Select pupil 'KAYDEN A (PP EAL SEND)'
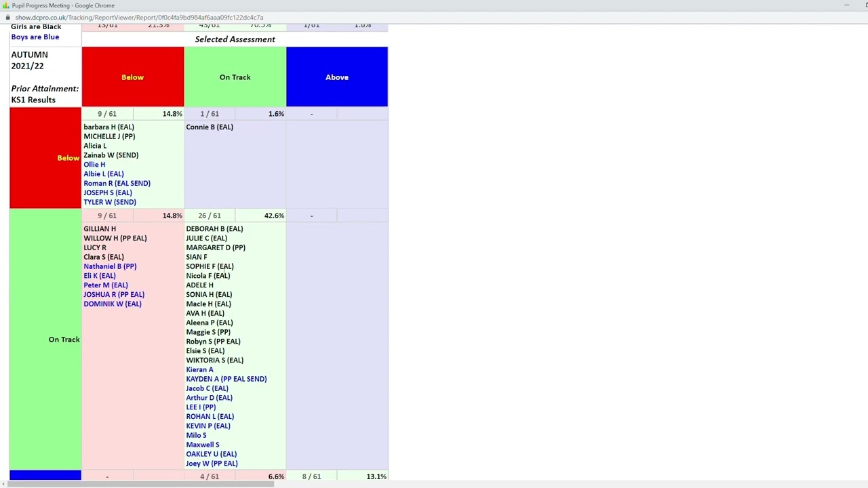 tap(226, 379)
